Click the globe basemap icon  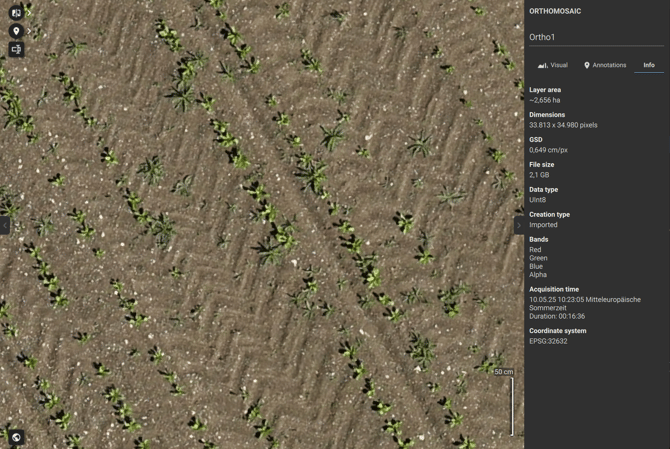tap(16, 437)
